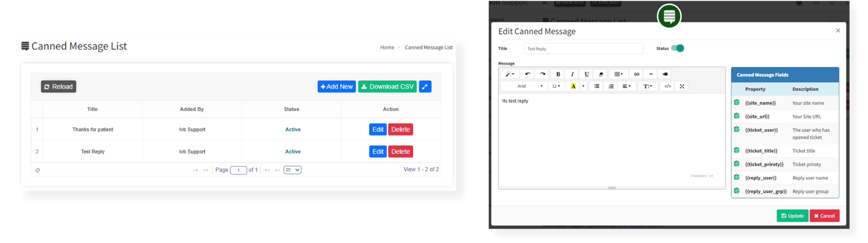Click the insert link icon
This screenshot has height=243, width=868.
(x=636, y=74)
